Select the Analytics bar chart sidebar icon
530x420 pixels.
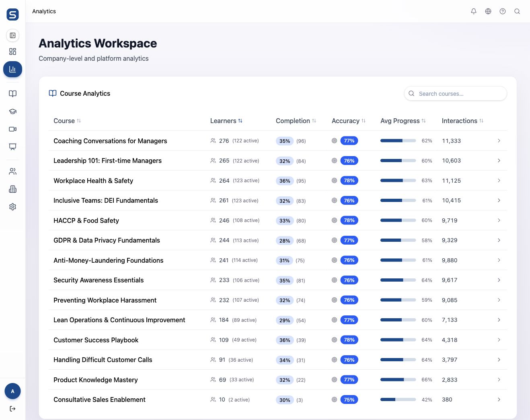(12, 69)
